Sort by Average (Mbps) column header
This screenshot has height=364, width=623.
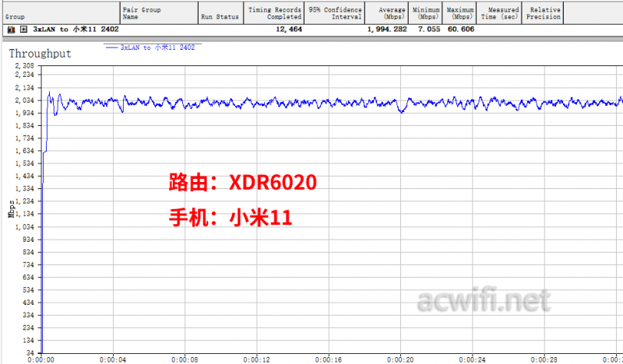coord(387,12)
